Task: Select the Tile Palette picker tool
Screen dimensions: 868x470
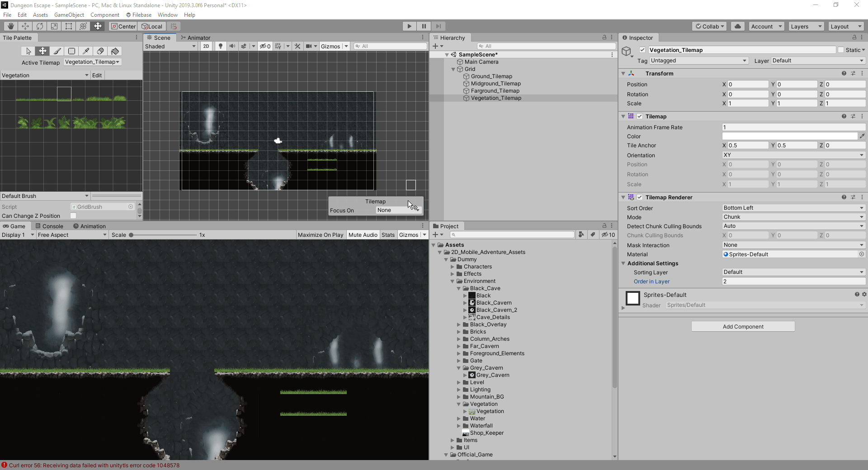Action: click(x=86, y=51)
